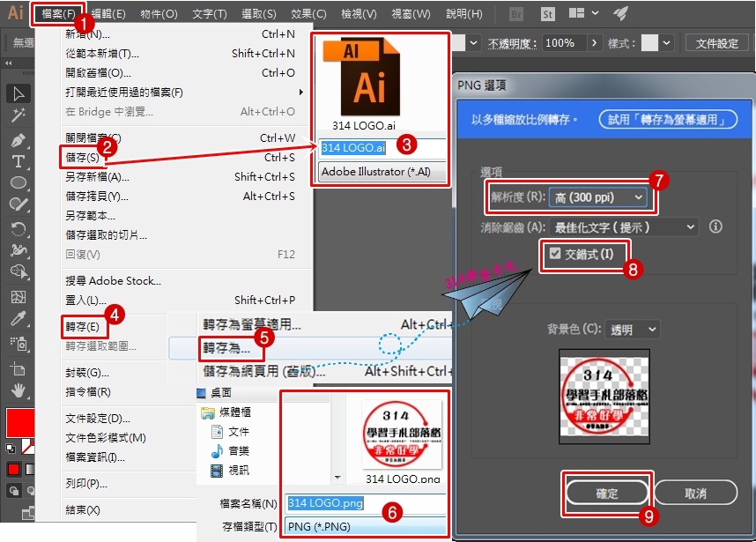Select the Eyedropper tool

coord(19,319)
